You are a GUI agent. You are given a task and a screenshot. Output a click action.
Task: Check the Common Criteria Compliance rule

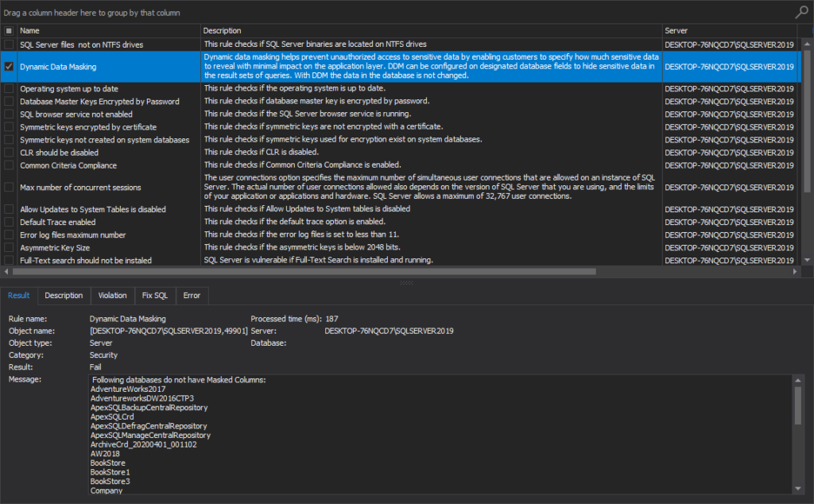pos(7,165)
